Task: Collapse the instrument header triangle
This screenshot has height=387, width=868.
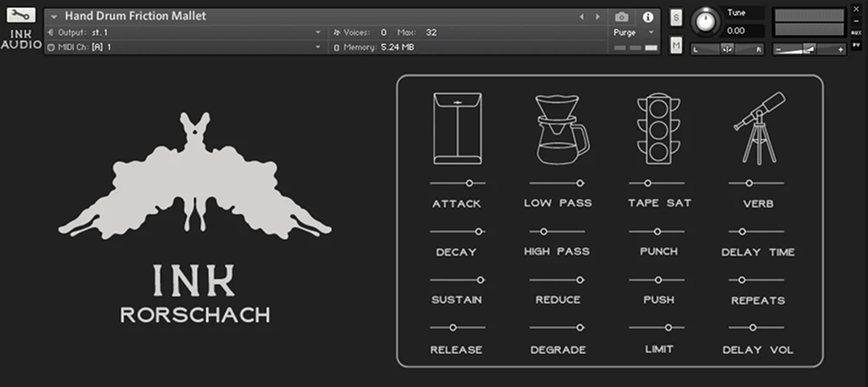Action: 54,17
